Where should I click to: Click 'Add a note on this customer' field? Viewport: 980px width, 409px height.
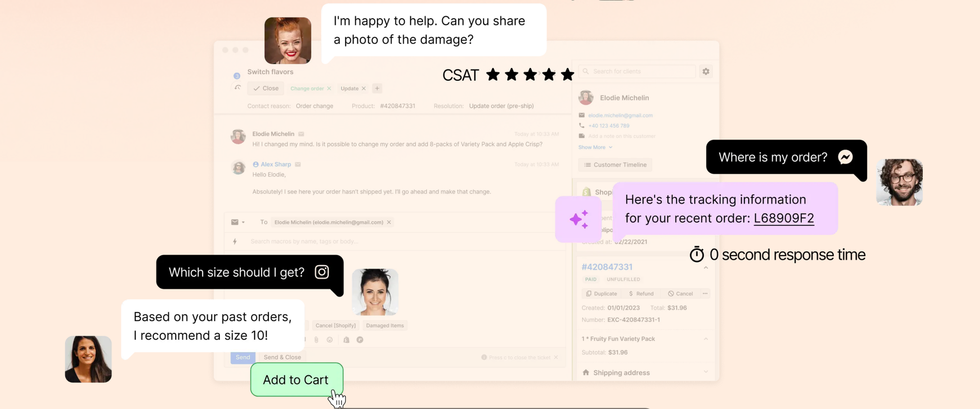(621, 136)
